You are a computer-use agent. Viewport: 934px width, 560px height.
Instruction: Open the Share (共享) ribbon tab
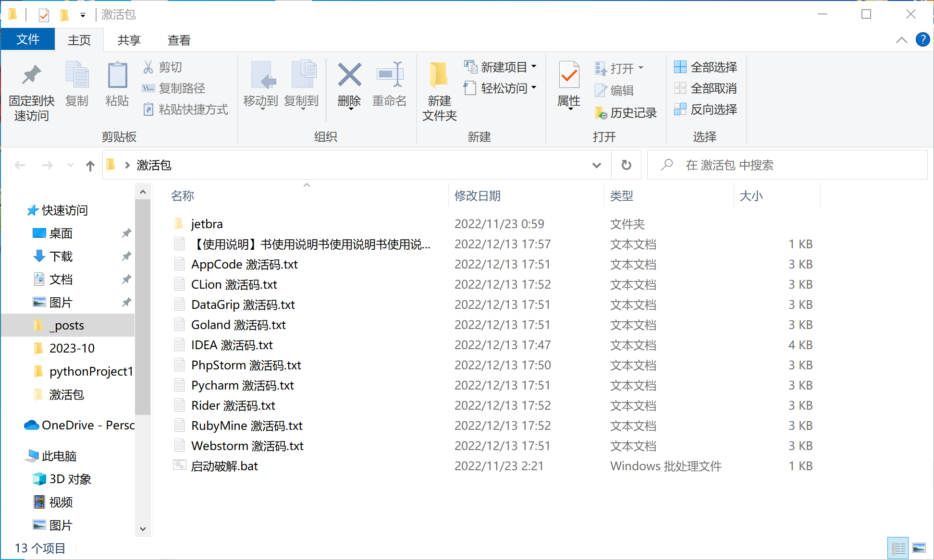129,40
